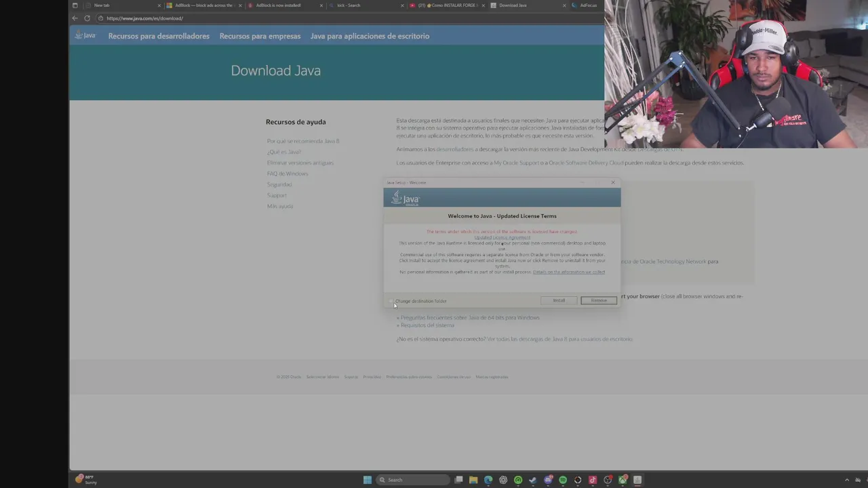Click the Marcas registradas footer link
Image resolution: width=868 pixels, height=488 pixels.
coord(492,377)
